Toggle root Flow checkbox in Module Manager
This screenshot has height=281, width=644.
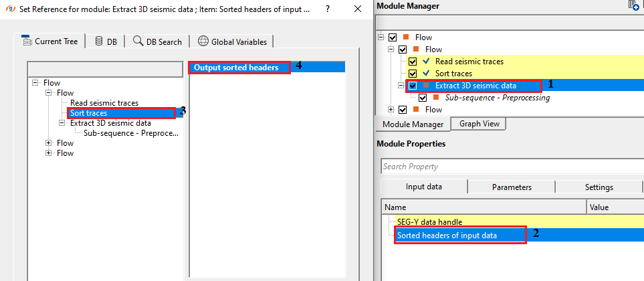[x=393, y=37]
